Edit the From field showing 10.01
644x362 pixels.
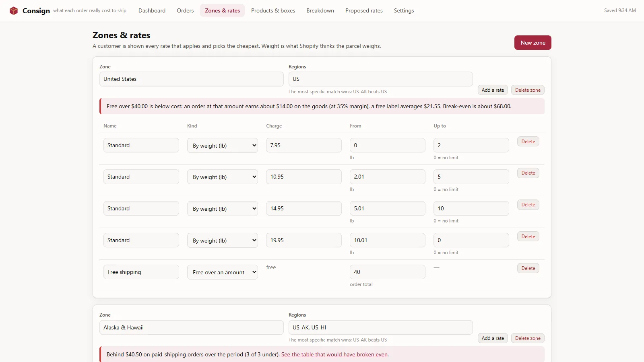click(388, 240)
